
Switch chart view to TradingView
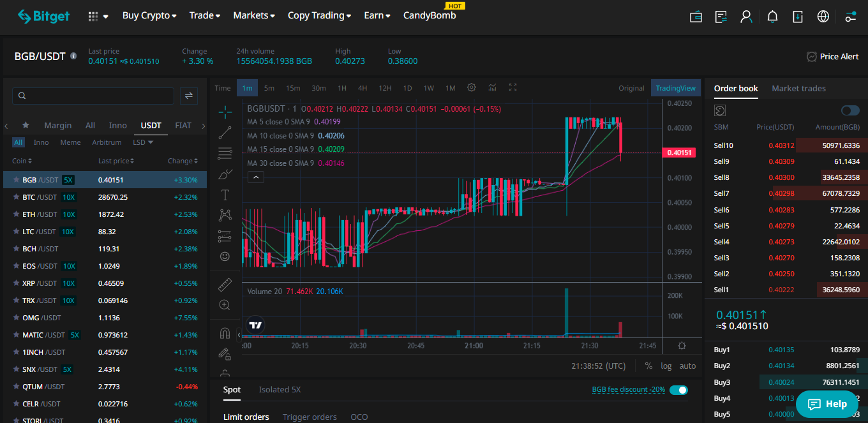point(676,88)
